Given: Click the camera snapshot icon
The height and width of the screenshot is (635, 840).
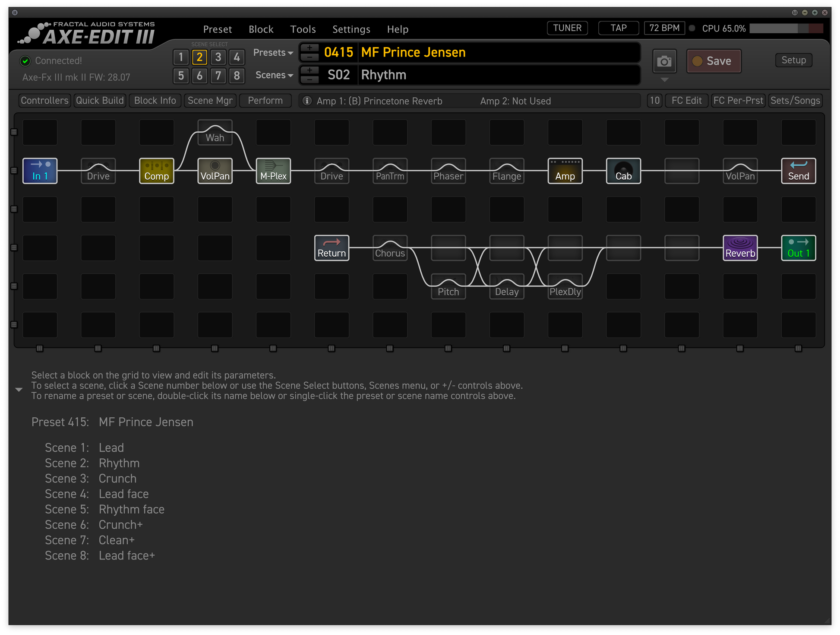Looking at the screenshot, I should 664,61.
